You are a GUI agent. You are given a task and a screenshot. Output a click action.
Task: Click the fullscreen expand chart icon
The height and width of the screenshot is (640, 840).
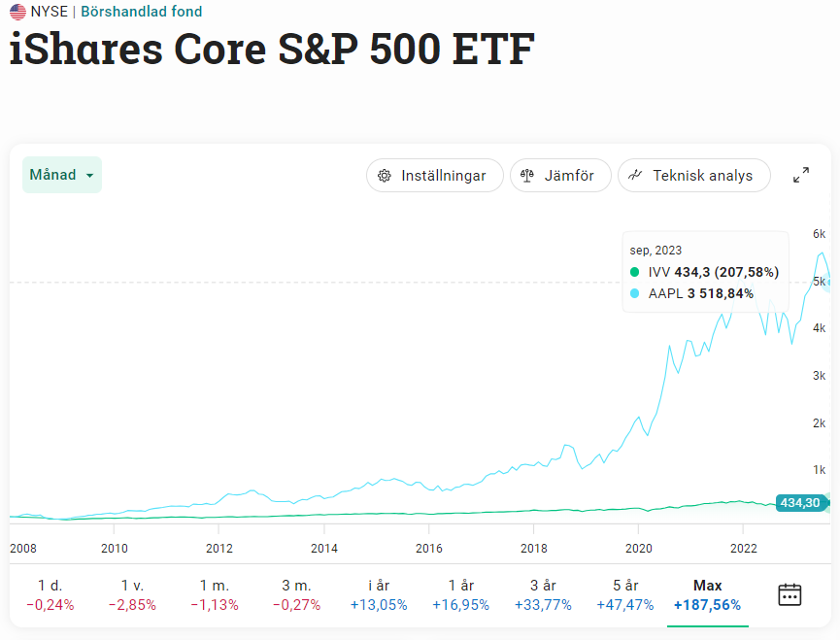click(x=801, y=176)
